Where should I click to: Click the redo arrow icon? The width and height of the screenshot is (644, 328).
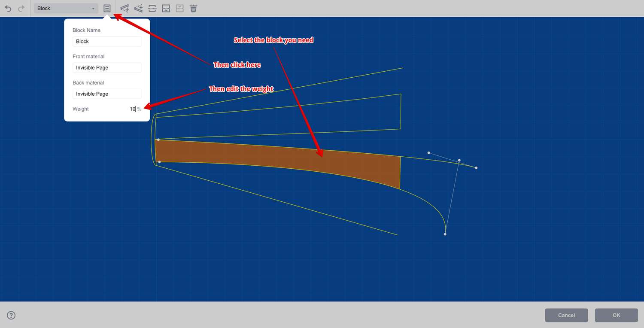click(x=21, y=8)
